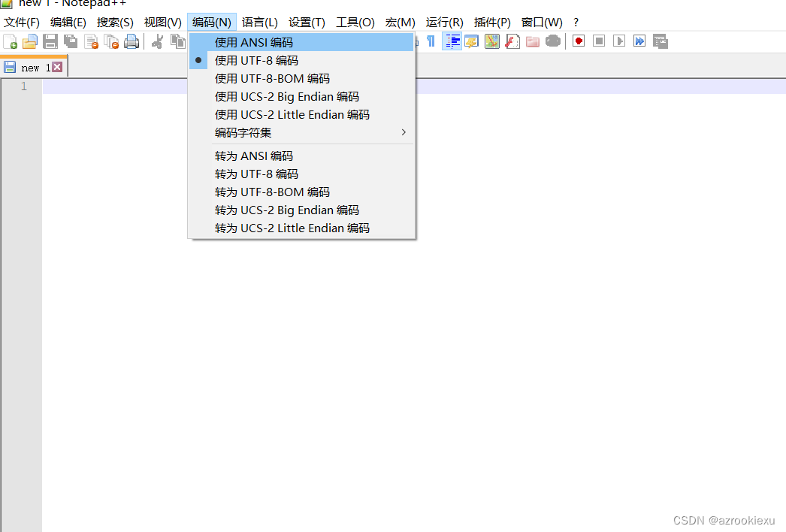Close current document using toolbar icon
This screenshot has width=786, height=532.
point(91,41)
